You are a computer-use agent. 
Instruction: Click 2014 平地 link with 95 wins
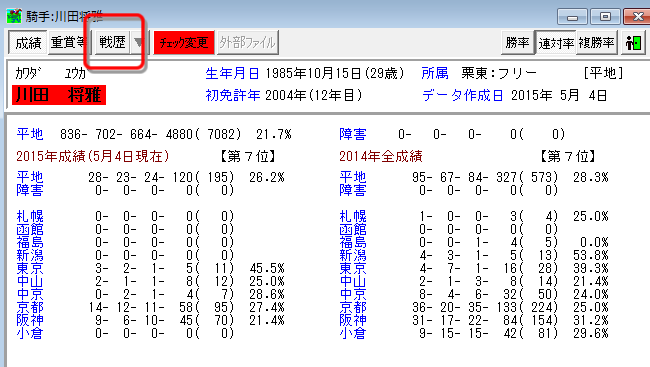tap(353, 177)
